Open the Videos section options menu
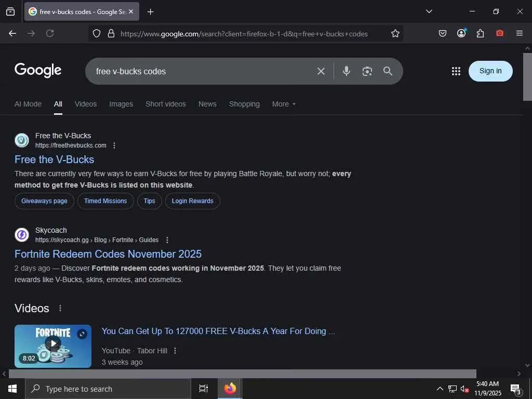Viewport: 532px width, 399px height. (x=60, y=308)
